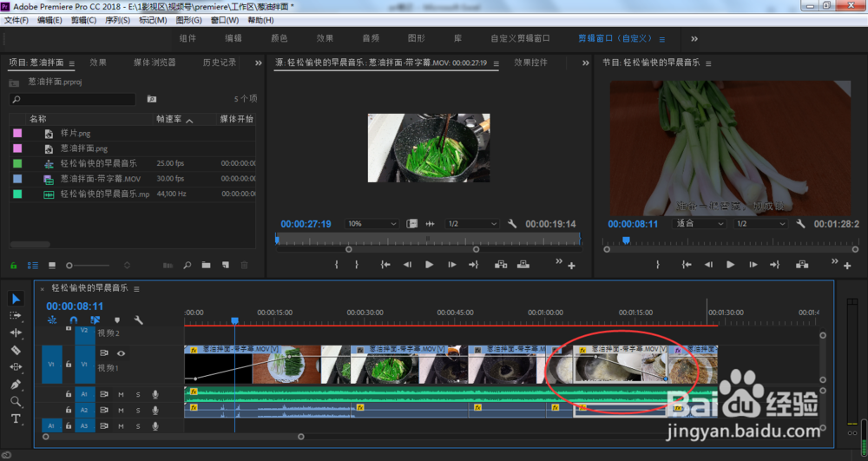Image resolution: width=868 pixels, height=461 pixels.
Task: Toggle timeline Snap magnet icon
Action: [74, 319]
